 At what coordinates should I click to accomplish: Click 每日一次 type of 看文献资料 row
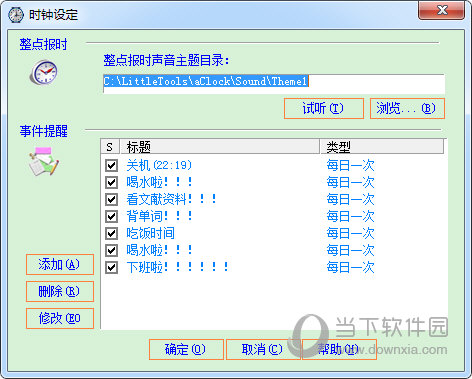[x=350, y=199]
